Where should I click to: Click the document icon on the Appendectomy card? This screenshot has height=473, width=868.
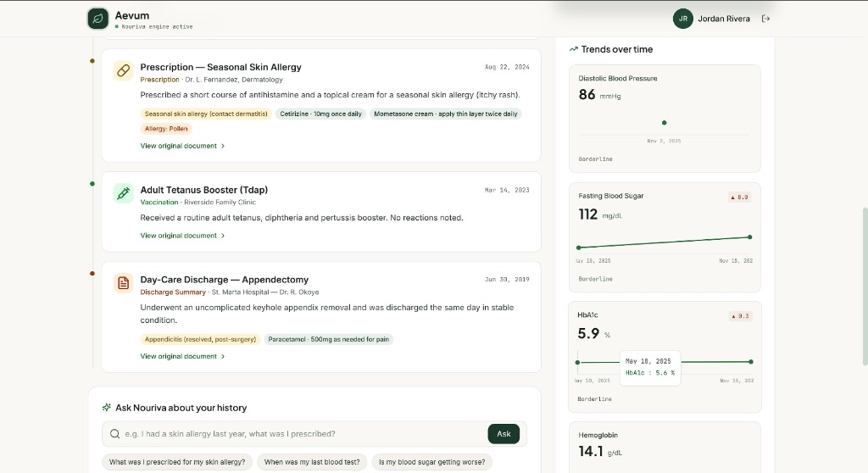(x=124, y=283)
